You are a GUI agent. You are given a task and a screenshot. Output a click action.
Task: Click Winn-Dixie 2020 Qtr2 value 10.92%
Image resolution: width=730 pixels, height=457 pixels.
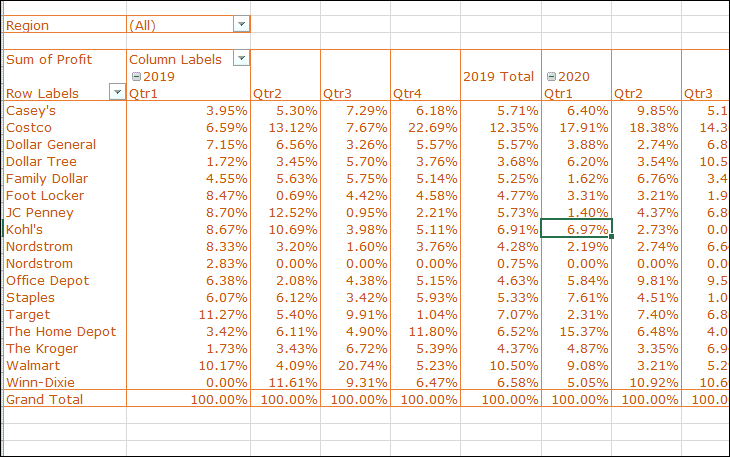646,383
